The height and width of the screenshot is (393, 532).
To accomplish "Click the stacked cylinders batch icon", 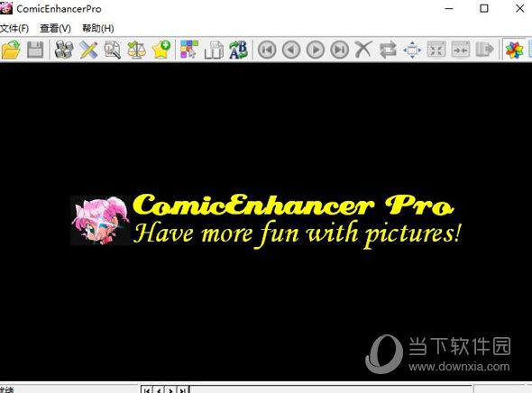I will (x=64, y=50).
